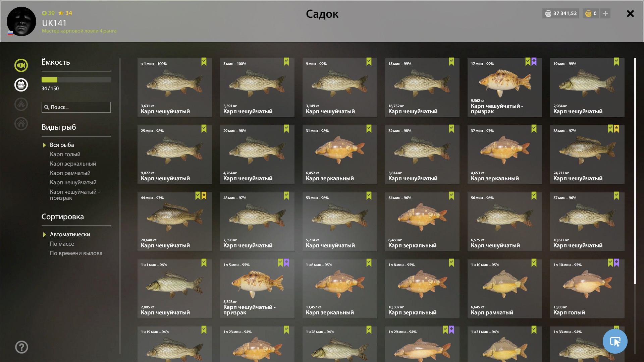The height and width of the screenshot is (362, 644).
Task: Click the help question mark icon
Action: tap(21, 347)
